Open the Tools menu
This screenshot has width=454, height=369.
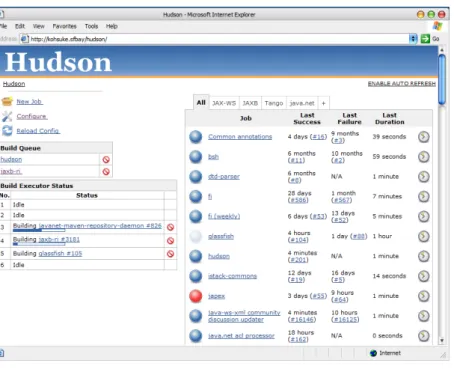(91, 26)
